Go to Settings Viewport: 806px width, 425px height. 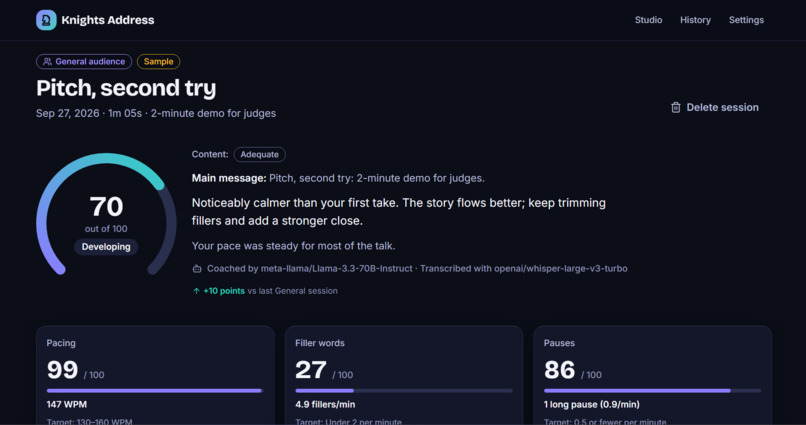pyautogui.click(x=746, y=20)
